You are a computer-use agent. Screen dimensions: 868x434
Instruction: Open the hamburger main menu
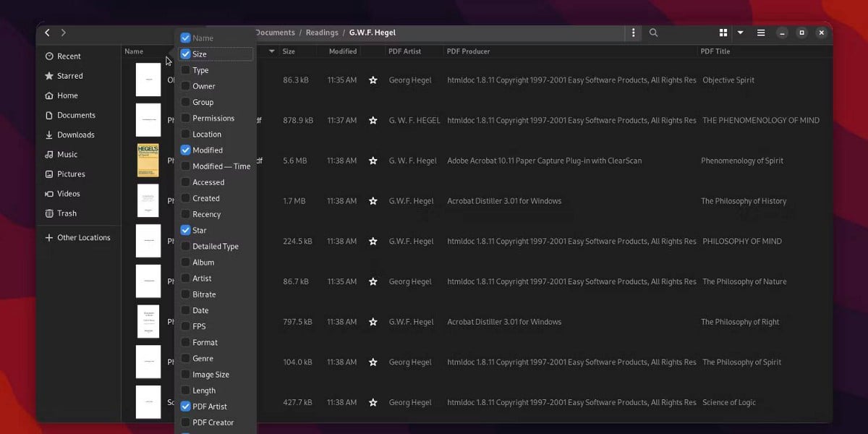761,33
